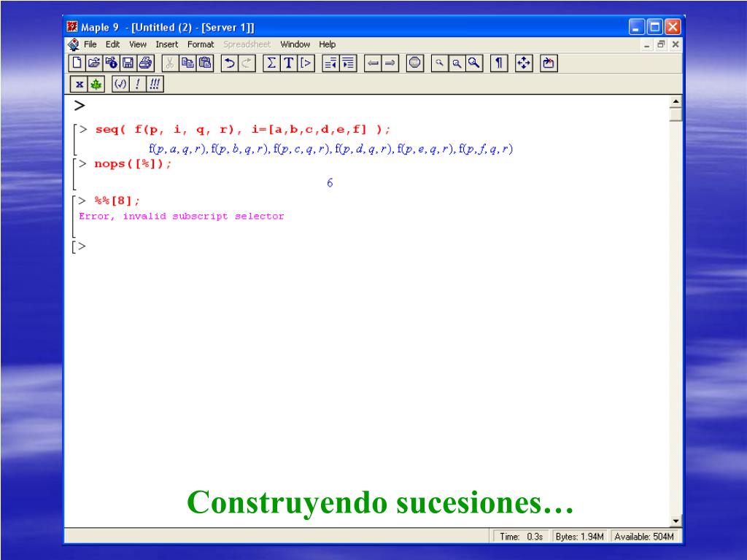Image resolution: width=747 pixels, height=560 pixels.
Task: Click the Bytes: 1.94M status entry
Action: click(579, 537)
